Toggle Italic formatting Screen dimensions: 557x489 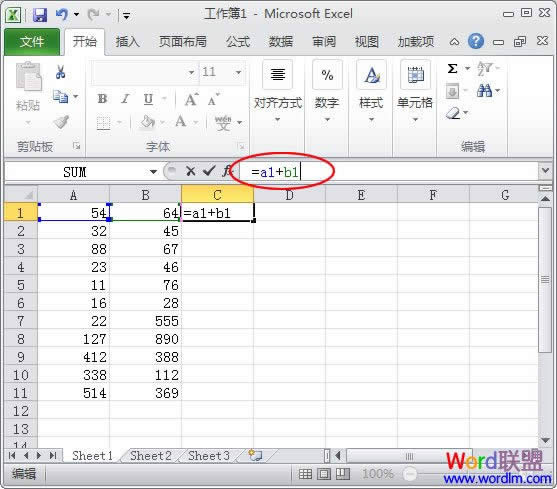coord(125,99)
